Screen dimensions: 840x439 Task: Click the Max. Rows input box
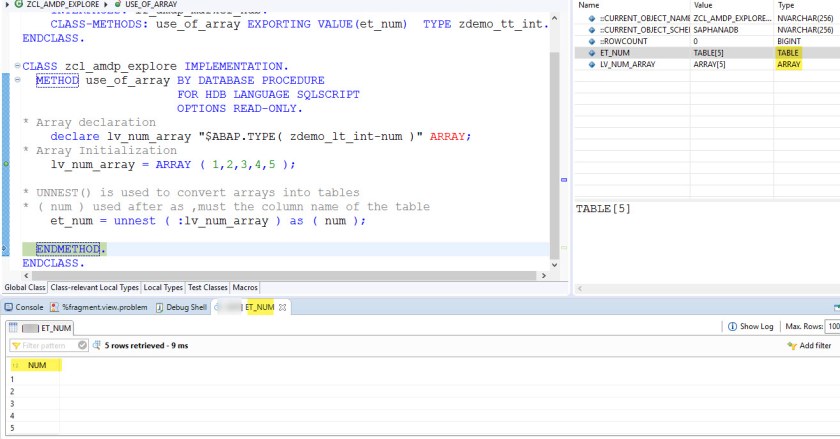click(832, 327)
